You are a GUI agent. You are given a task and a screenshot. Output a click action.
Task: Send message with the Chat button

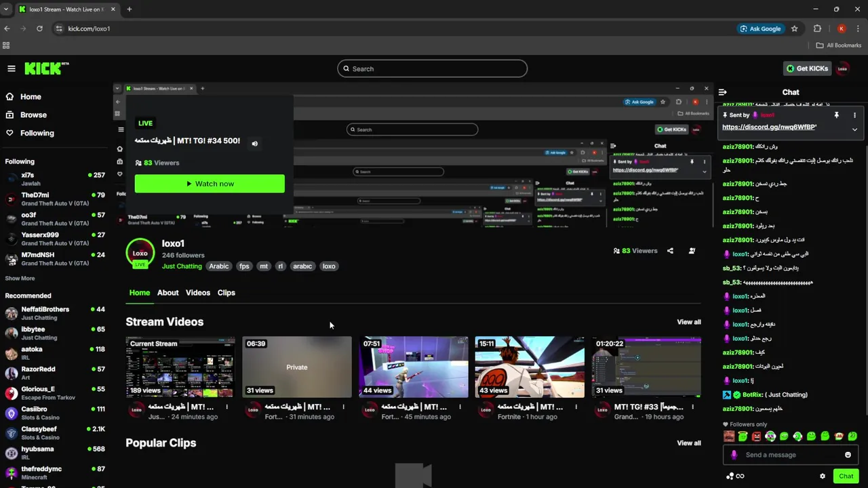(846, 476)
